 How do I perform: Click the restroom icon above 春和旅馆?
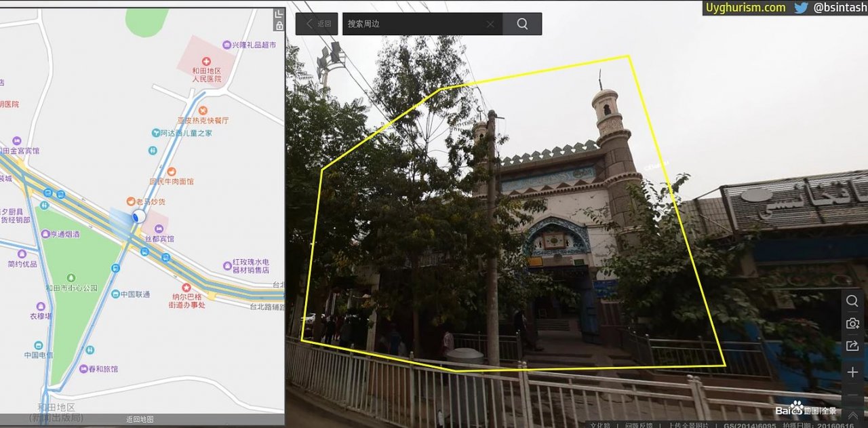(90, 350)
